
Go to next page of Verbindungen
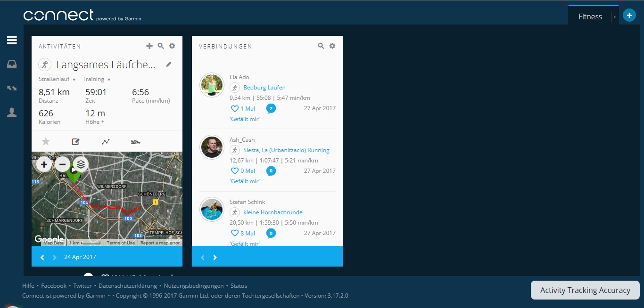215,258
